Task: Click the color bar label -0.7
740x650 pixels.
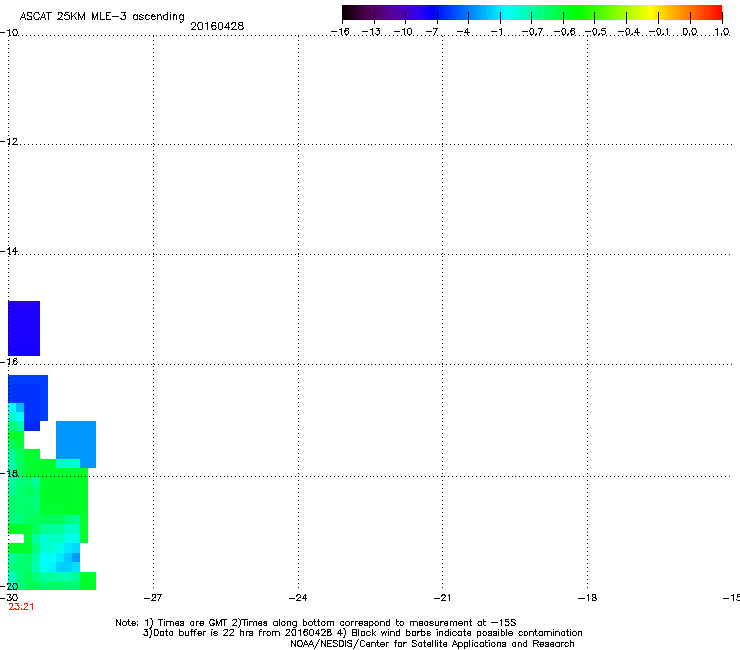Action: pyautogui.click(x=532, y=32)
